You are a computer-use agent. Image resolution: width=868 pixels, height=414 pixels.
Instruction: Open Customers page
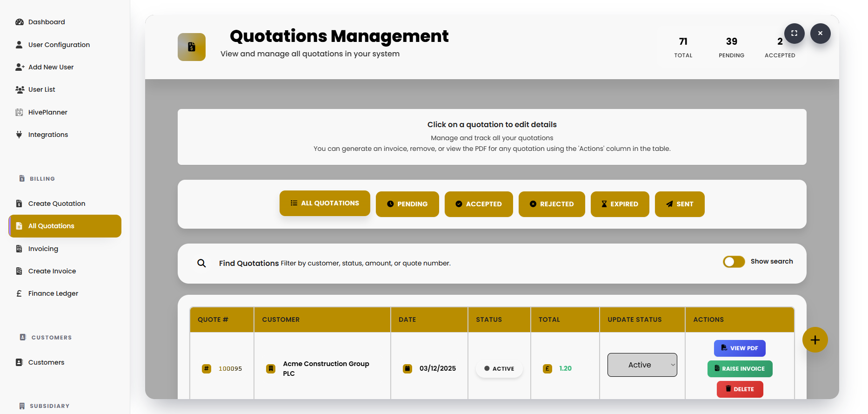[x=46, y=362]
